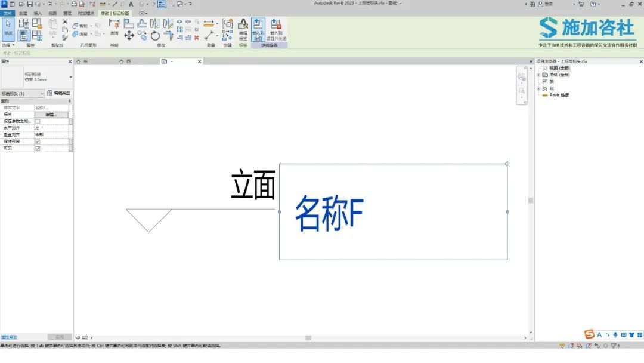Click the Text 'A' icon in quick access toolbar

[131, 4]
